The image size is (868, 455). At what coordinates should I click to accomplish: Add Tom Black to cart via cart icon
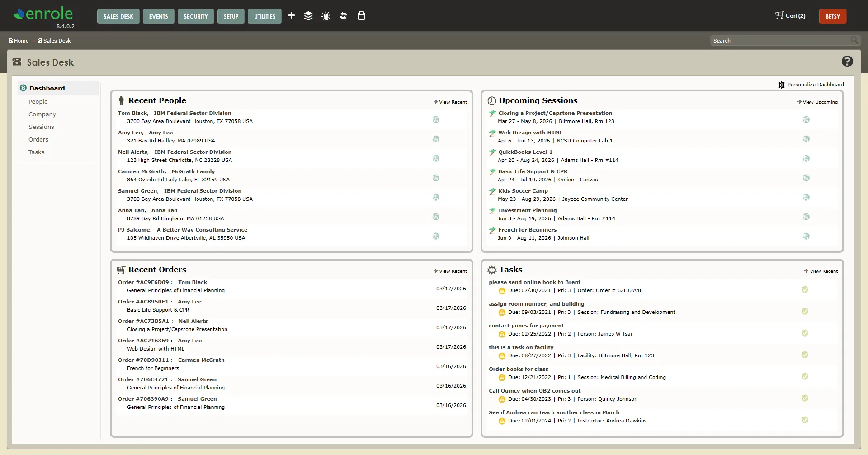point(436,119)
